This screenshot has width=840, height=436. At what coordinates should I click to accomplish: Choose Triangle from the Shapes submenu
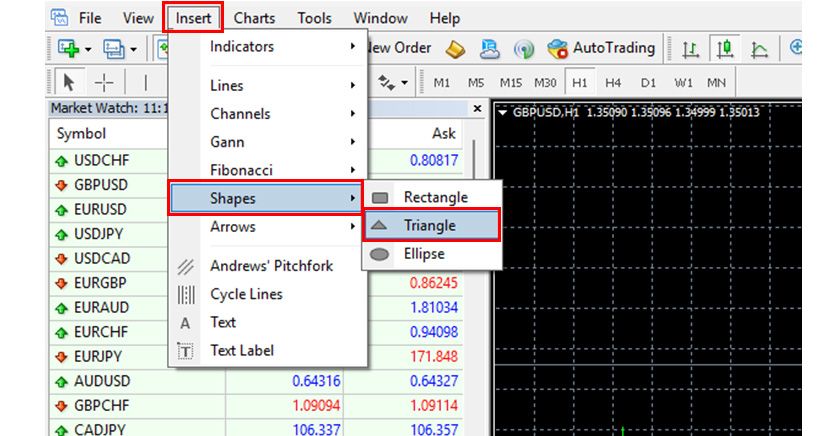(430, 226)
